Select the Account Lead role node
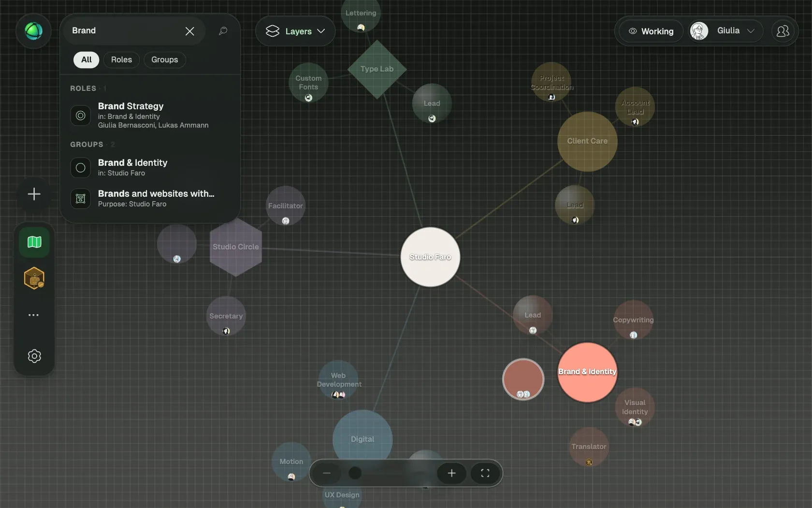The height and width of the screenshot is (508, 812). pos(635,107)
